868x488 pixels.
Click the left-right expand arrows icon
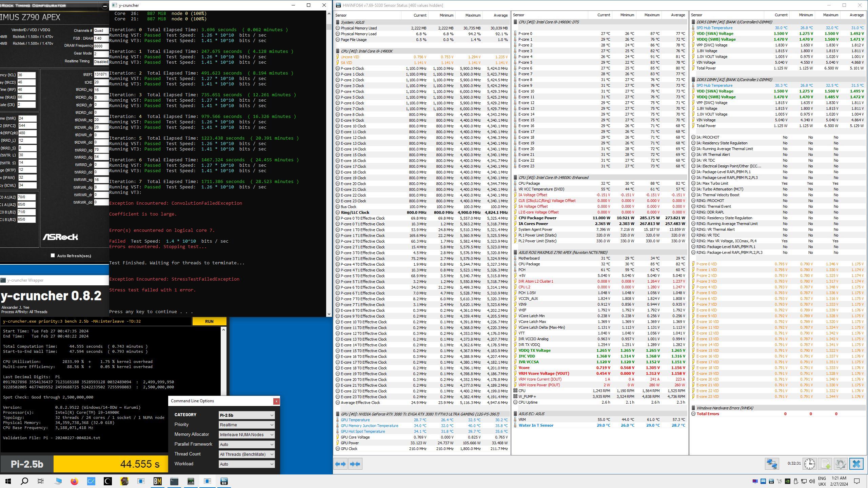[340, 464]
